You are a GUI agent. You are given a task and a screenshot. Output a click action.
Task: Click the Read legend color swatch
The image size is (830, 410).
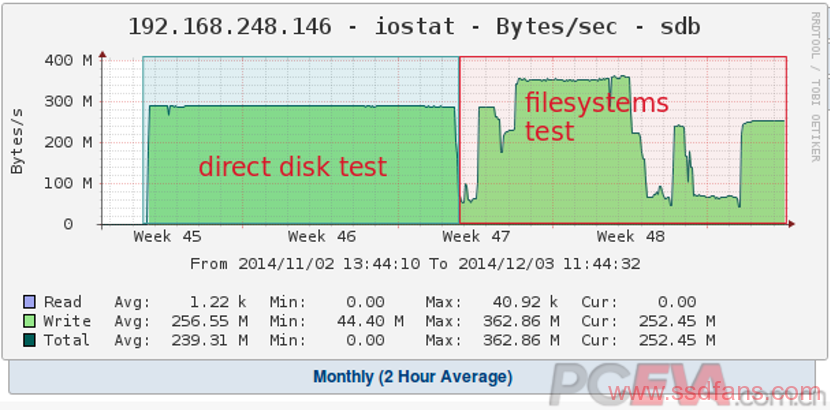29,302
